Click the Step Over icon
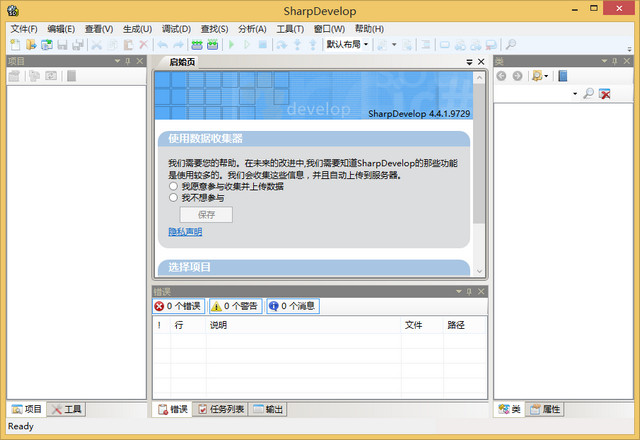The width and height of the screenshot is (640, 440). (282, 44)
